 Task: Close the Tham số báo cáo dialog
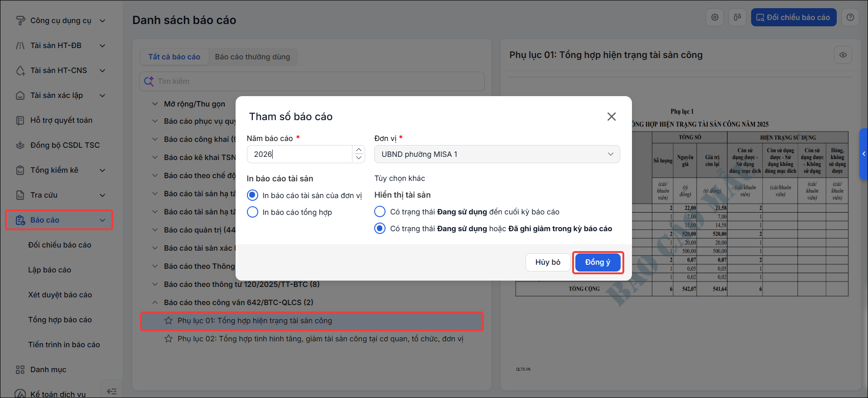(x=612, y=116)
